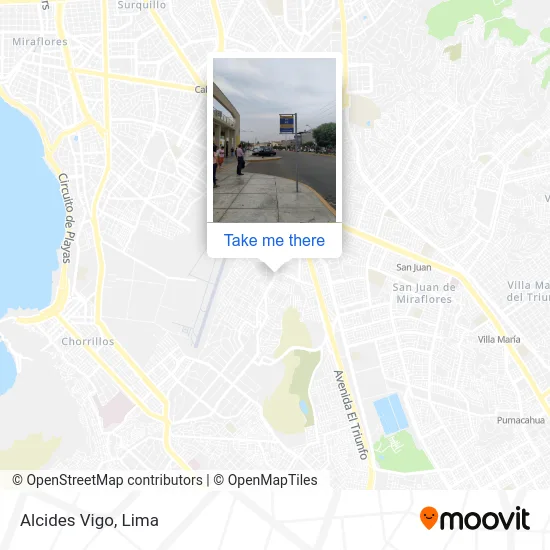Click the Circuito de Playas road label

[67, 218]
